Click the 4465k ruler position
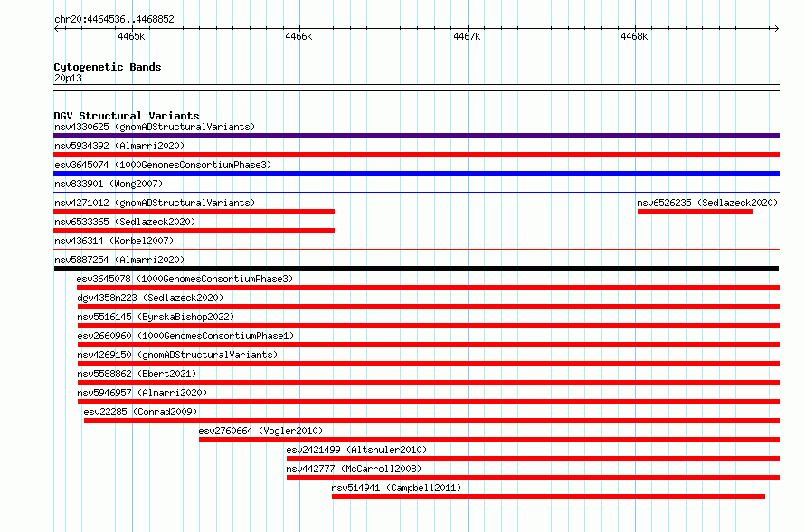Image resolution: width=805 pixels, height=532 pixels. point(131,36)
